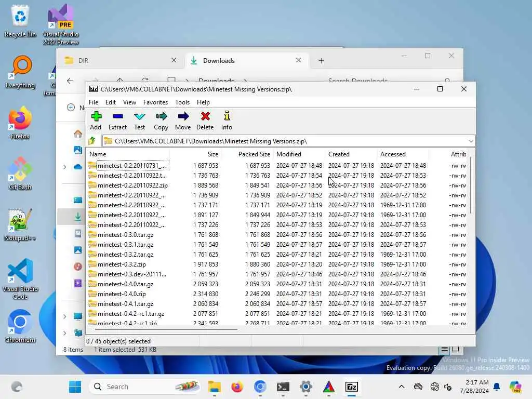Expand the OneDrive tree node in File Explorer
Screen dimensions: 532x399
click(64, 167)
